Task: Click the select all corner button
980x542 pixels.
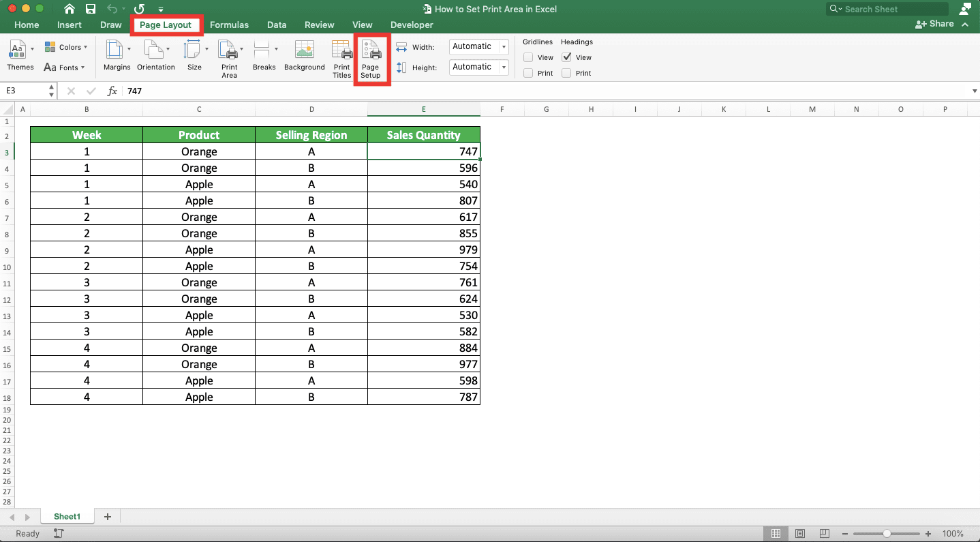Action: coord(6,109)
